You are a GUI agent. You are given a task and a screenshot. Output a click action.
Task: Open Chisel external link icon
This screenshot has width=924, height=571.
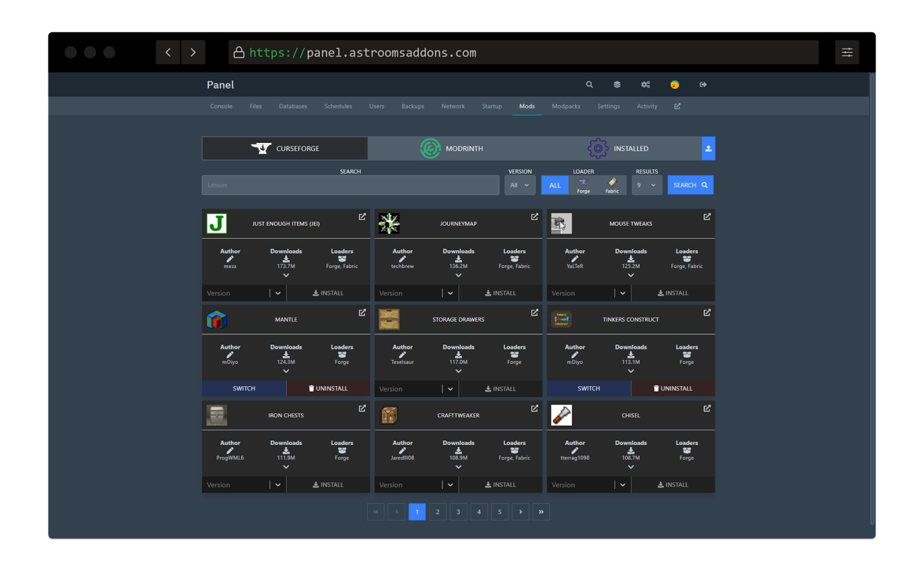707,409
